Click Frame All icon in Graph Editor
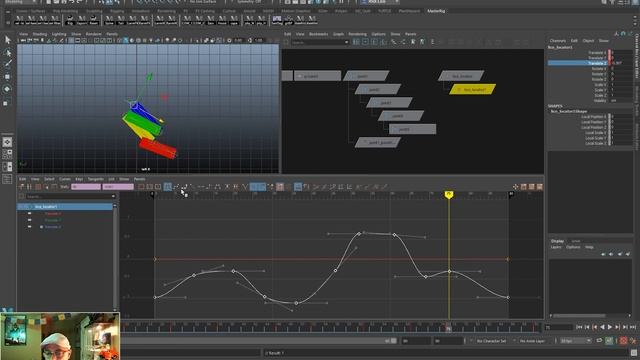This screenshot has height=360, width=640. click(x=142, y=187)
